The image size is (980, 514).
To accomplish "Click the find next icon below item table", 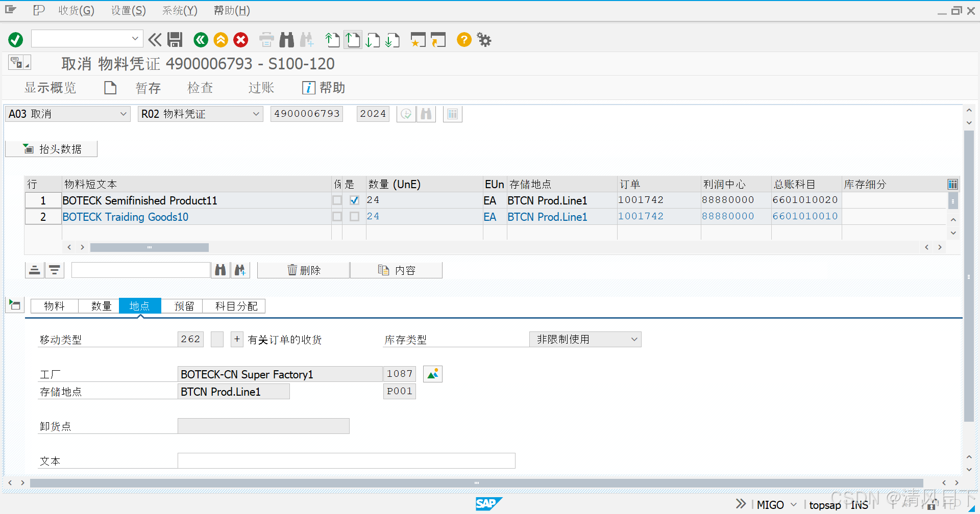I will click(240, 270).
